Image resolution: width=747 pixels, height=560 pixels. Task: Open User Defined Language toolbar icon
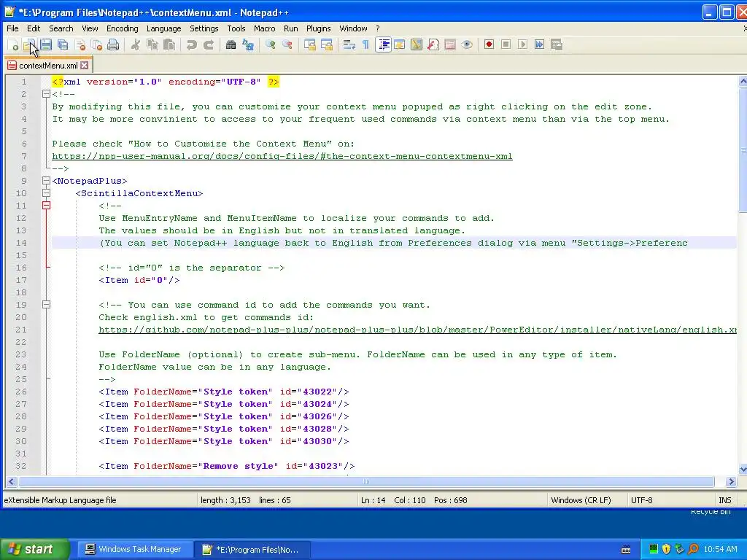400,44
